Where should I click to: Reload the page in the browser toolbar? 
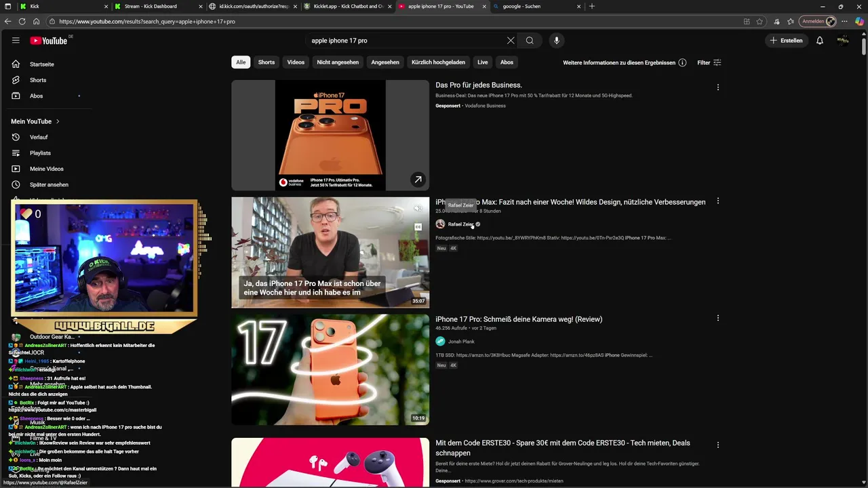pos(22,22)
